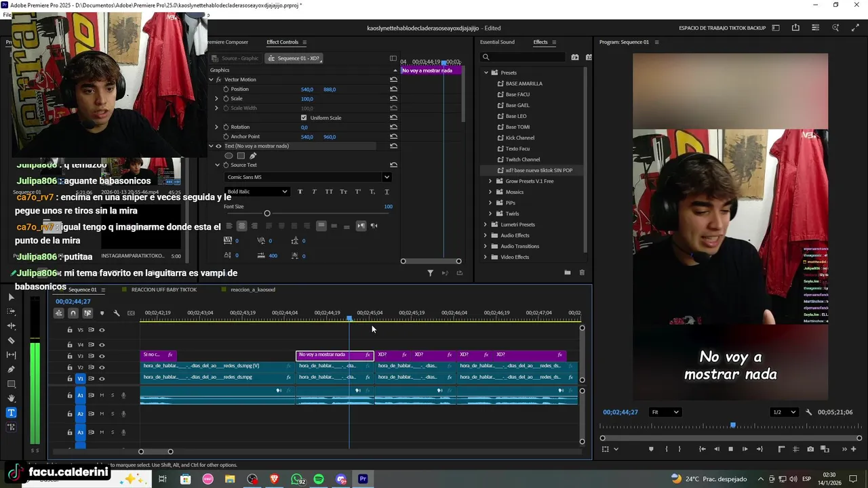Screen dimensions: 868x488
Task: Toggle the Text effect visibility eye
Action: 218,146
